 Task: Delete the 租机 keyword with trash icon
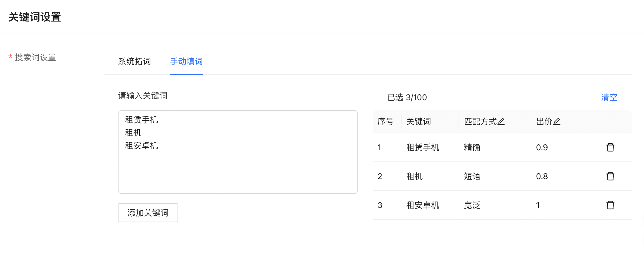click(610, 176)
